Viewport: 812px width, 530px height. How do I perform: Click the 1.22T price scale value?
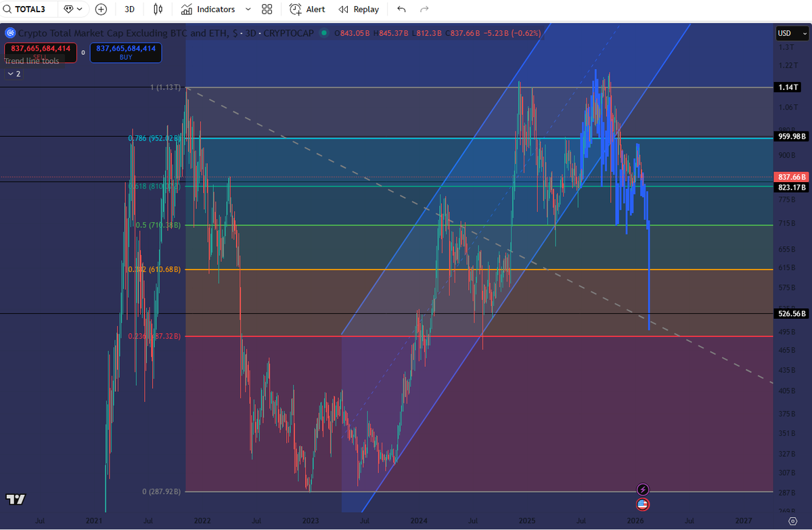787,66
